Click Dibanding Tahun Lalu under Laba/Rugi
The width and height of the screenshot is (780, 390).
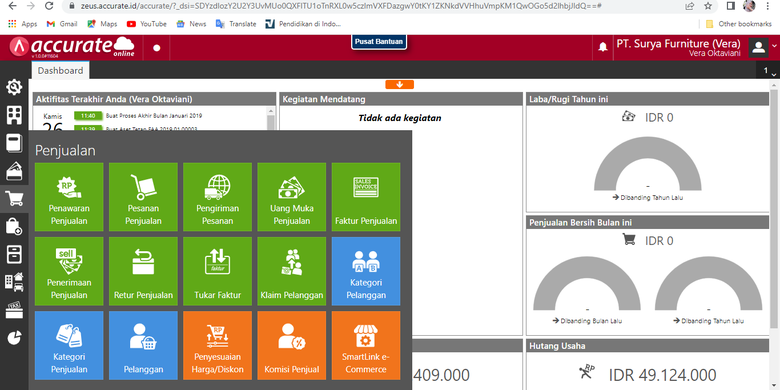648,197
